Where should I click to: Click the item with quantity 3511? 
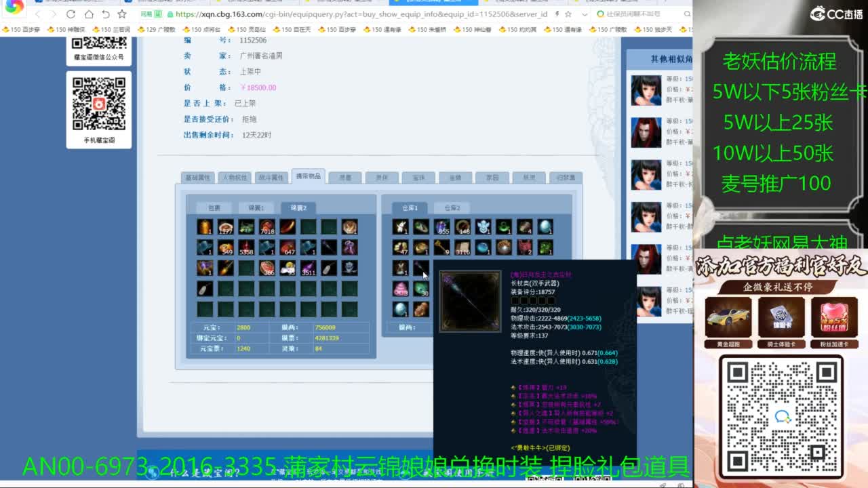coord(308,268)
